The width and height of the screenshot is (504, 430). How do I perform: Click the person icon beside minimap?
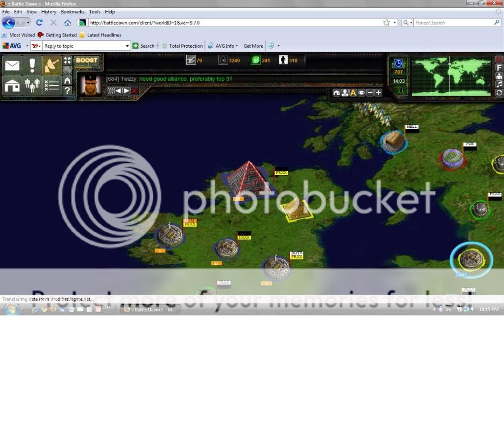499,76
